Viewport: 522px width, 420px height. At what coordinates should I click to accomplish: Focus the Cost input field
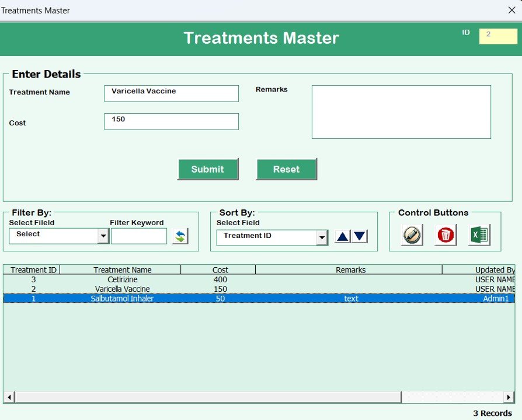(x=172, y=121)
